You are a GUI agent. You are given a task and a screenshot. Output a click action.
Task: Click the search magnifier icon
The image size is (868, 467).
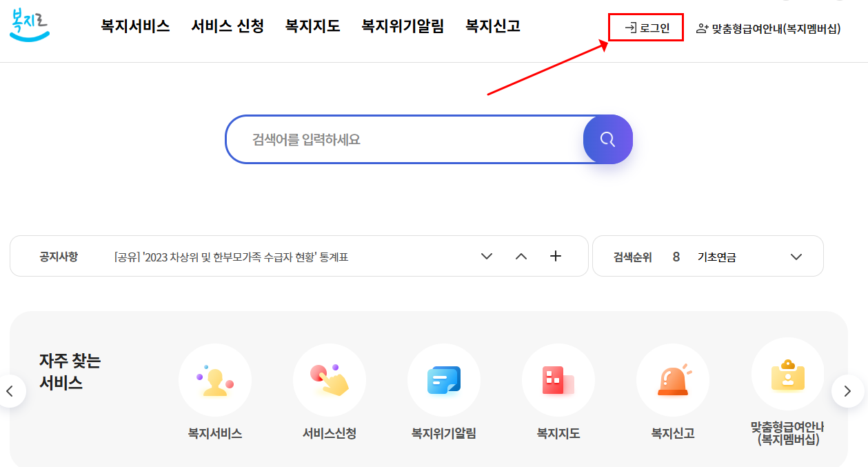(607, 139)
